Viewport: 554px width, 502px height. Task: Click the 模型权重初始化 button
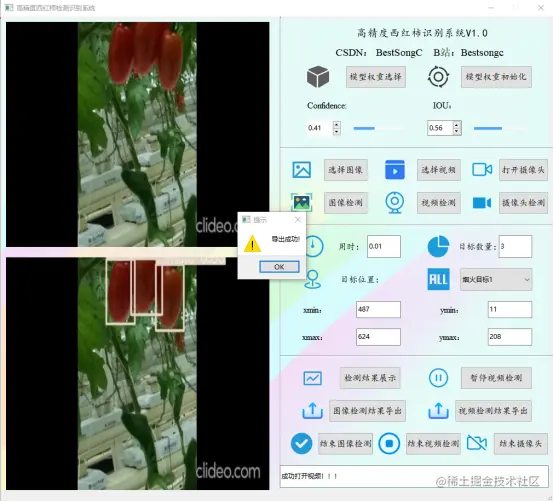click(x=496, y=77)
